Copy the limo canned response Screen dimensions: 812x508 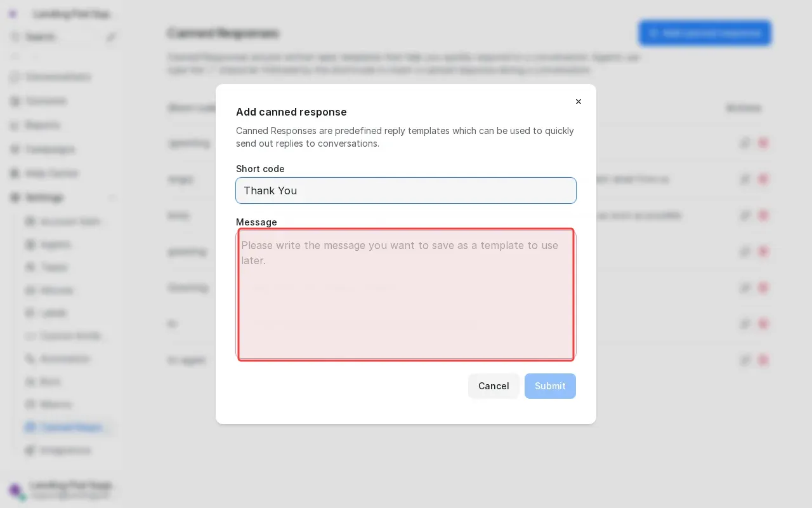click(745, 215)
